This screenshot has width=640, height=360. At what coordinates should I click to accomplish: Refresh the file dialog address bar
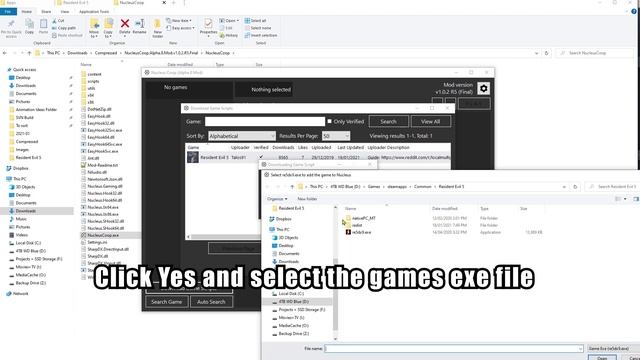[575, 187]
